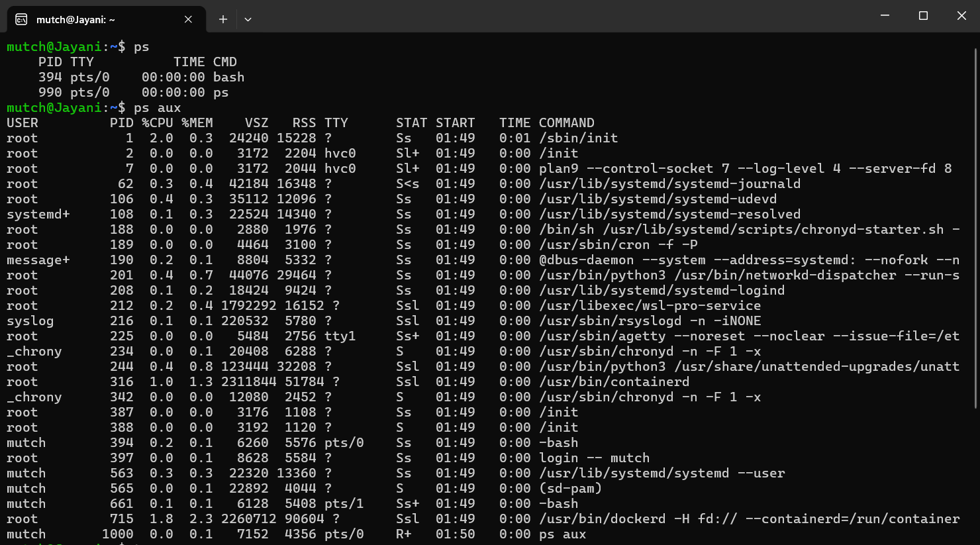980x545 pixels.
Task: Click the systemd-resolved command path
Action: pos(670,215)
